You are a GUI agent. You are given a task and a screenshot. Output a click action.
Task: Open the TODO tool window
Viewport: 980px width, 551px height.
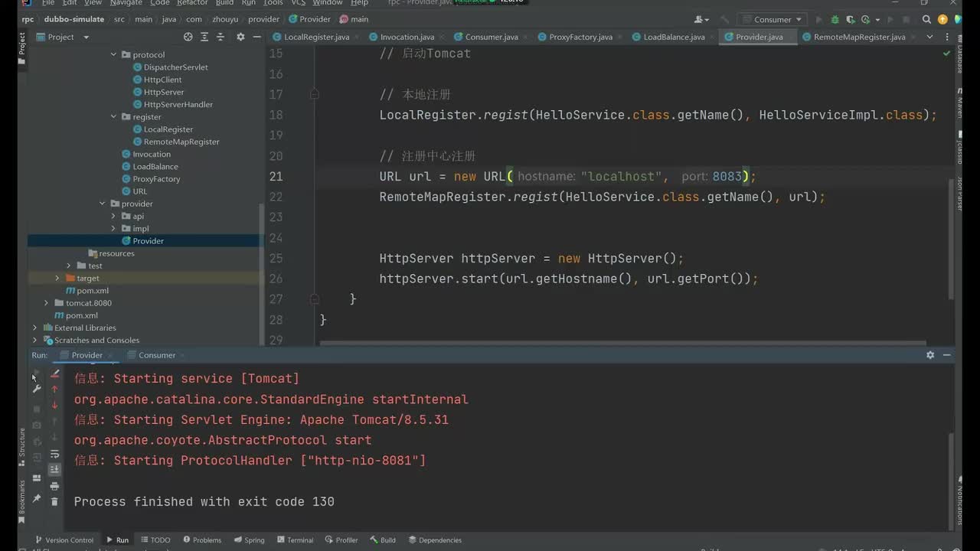click(x=155, y=540)
